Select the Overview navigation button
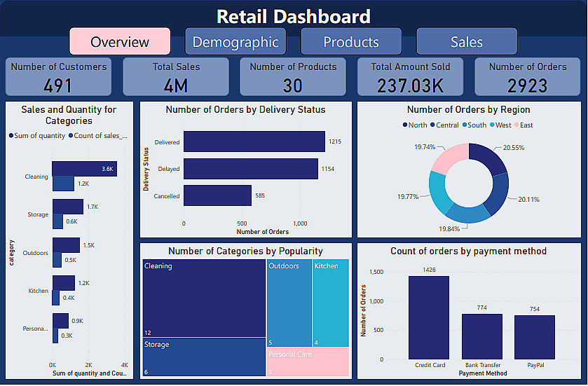588x386 pixels. tap(120, 41)
